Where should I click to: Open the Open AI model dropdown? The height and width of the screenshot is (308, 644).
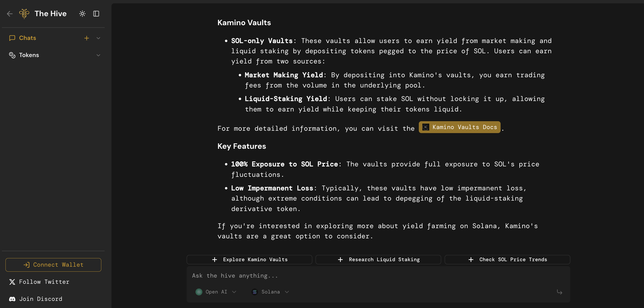pos(216,292)
